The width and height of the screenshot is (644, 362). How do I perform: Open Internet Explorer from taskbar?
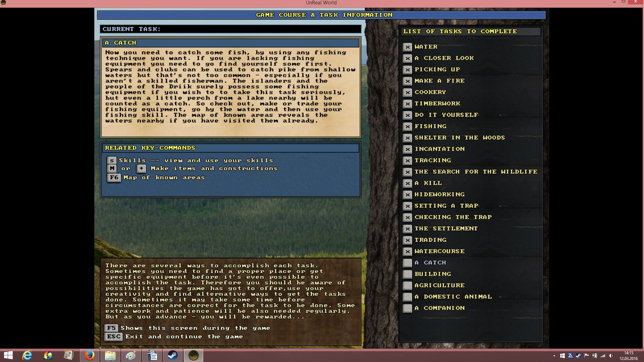tap(27, 355)
